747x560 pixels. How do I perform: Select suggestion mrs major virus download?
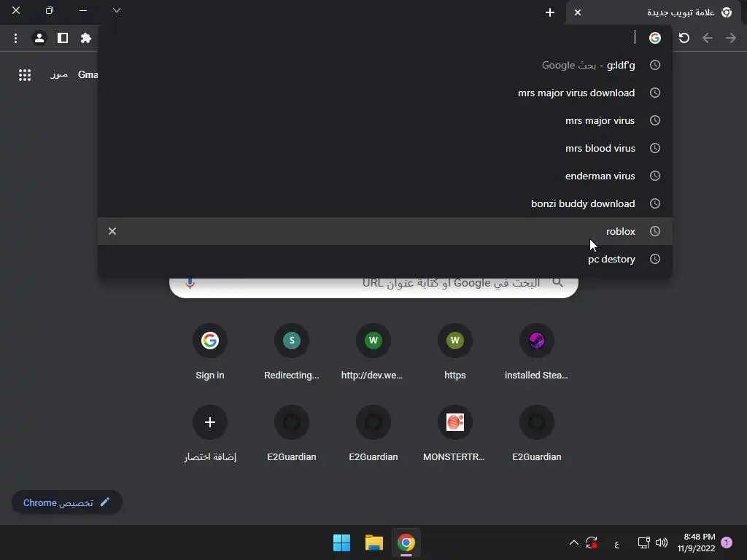point(385,93)
